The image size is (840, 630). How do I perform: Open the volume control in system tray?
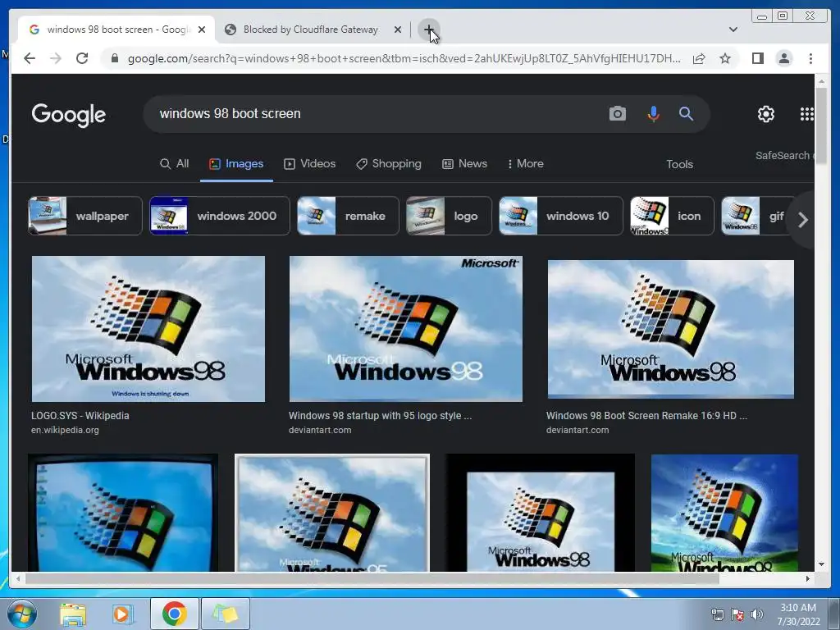pos(757,614)
